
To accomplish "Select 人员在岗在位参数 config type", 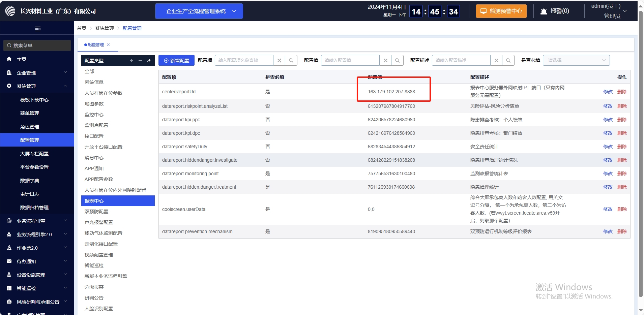I will (x=118, y=93).
